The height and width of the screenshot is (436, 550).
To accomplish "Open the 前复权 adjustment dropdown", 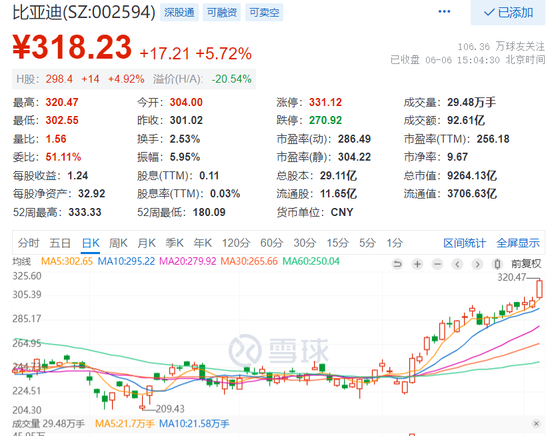I will [x=526, y=264].
